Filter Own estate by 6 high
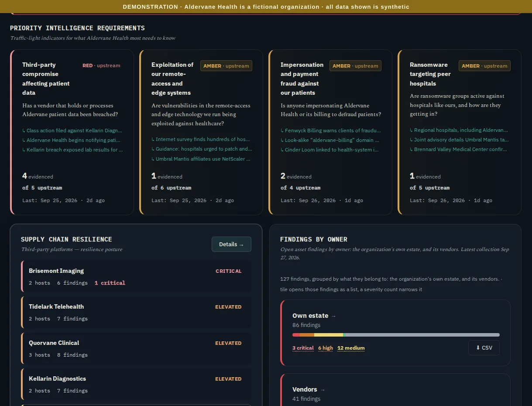Screen dimensions: 532x406 [x=326, y=348]
